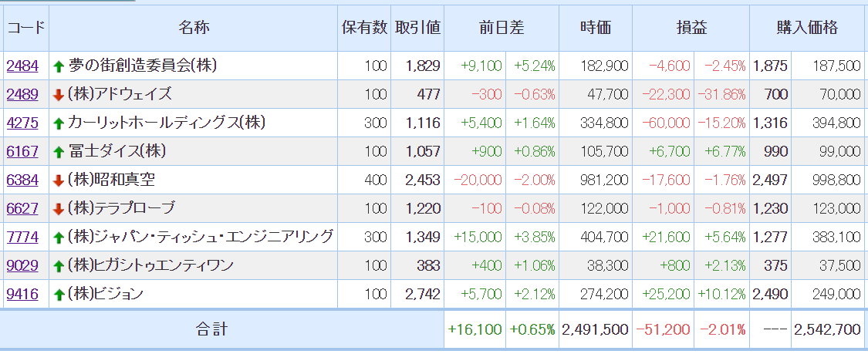Click the red down arrow beside アドウェイズ

58,96
